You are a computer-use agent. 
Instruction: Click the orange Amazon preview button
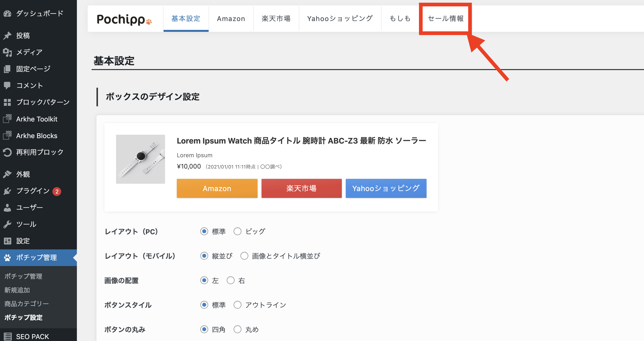(217, 188)
